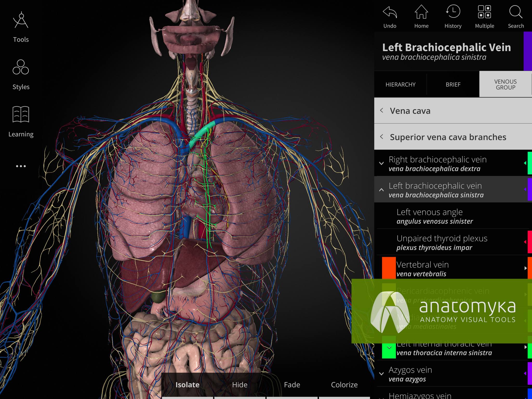532x399 pixels.
Task: Select the VENOUS GROUP tab
Action: [505, 84]
